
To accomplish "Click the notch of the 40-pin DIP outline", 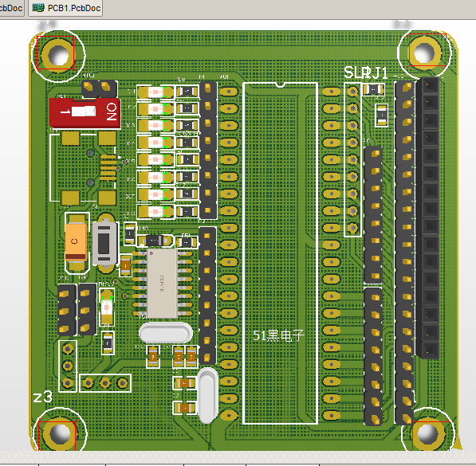I will (x=280, y=85).
